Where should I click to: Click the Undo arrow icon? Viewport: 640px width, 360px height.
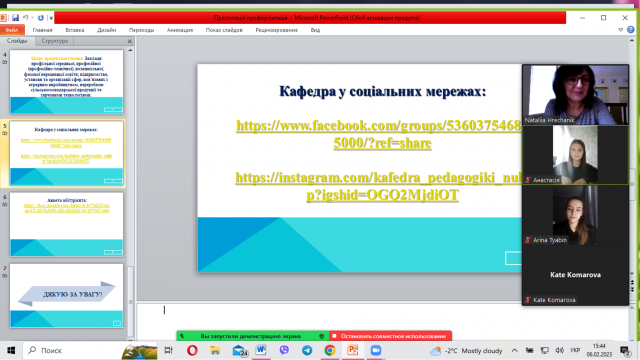[26, 18]
